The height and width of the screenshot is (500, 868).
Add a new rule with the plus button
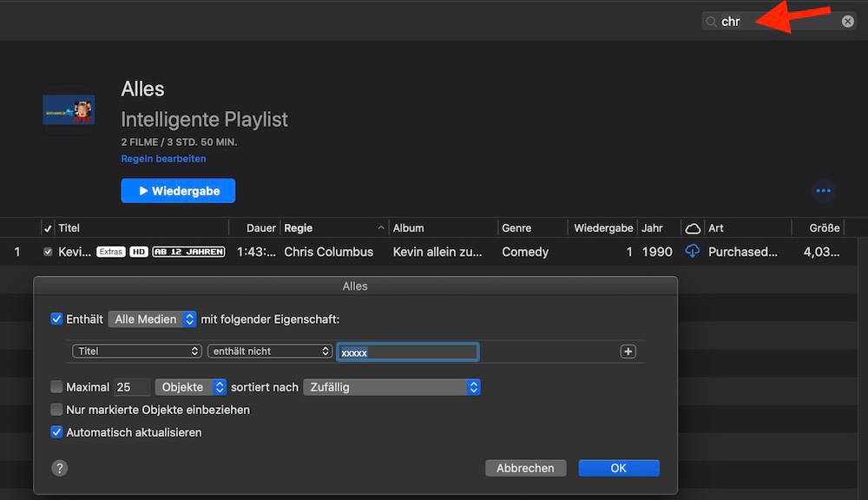coord(628,352)
